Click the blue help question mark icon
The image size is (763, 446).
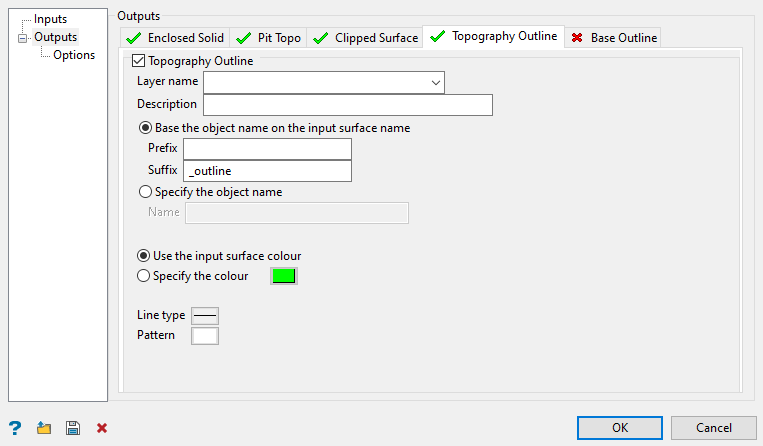pyautogui.click(x=15, y=428)
